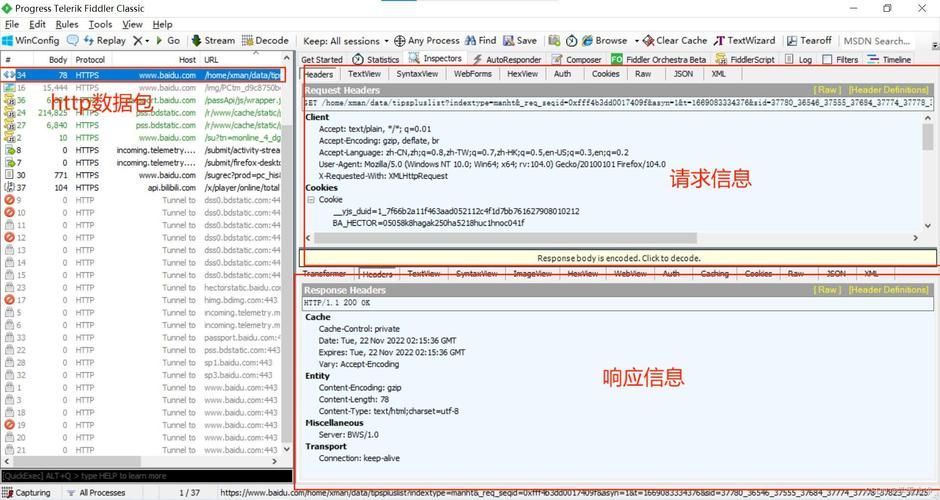Select session 8 with incoming.telemetry host
The height and width of the screenshot is (500, 940).
(144, 150)
